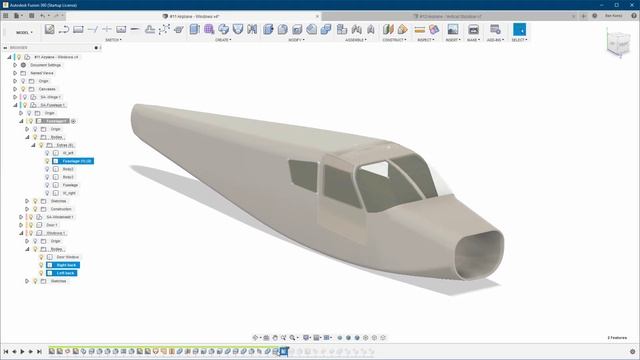
Task: Open timeline settings gear icon
Action: tap(633, 351)
